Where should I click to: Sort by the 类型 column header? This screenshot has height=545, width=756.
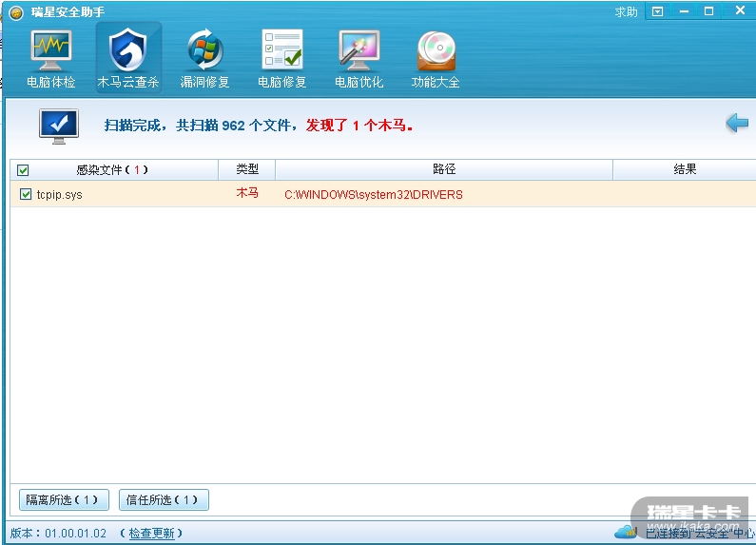(247, 169)
